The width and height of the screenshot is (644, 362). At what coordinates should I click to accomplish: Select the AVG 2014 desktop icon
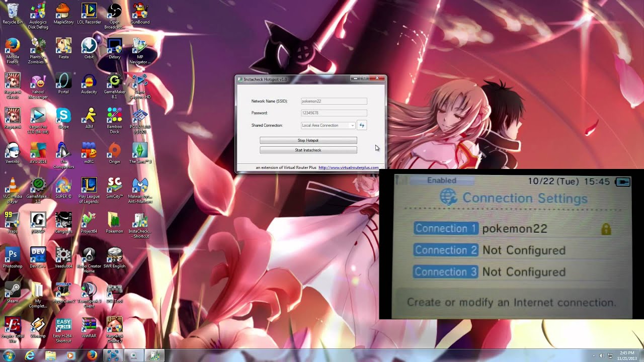(38, 153)
